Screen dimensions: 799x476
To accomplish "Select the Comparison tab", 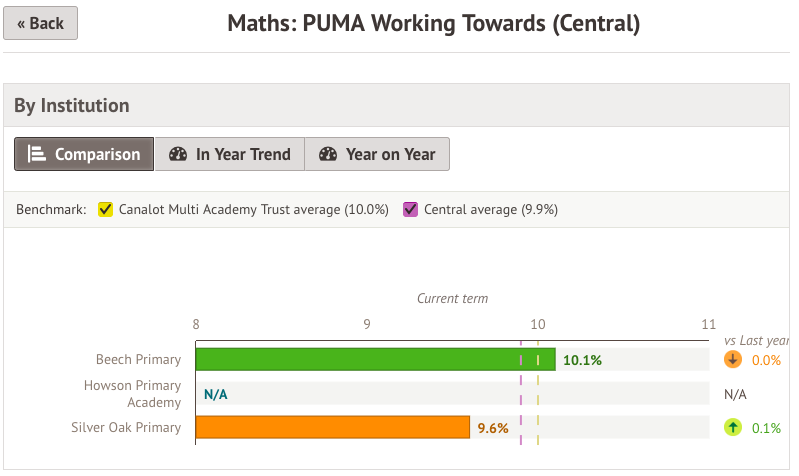I will [x=84, y=154].
